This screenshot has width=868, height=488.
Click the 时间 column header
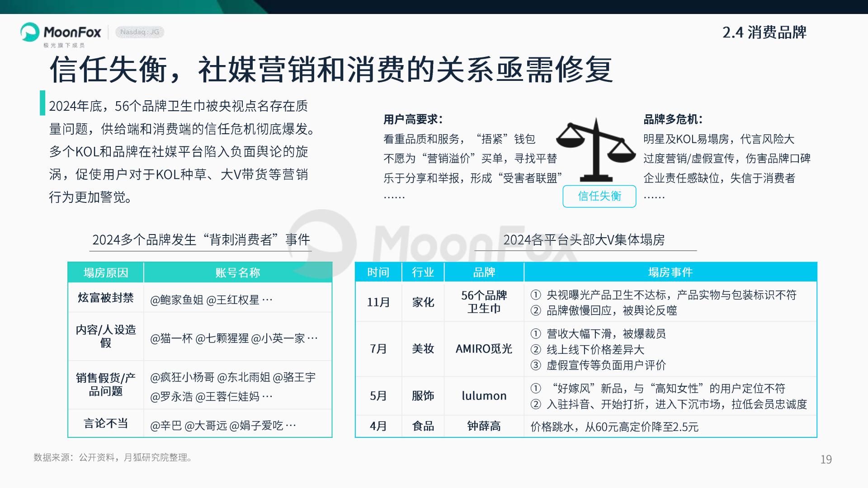[378, 272]
